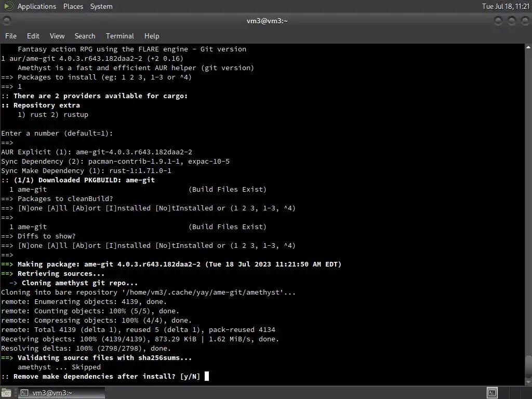Open the Places menu in top panel

[x=73, y=6]
